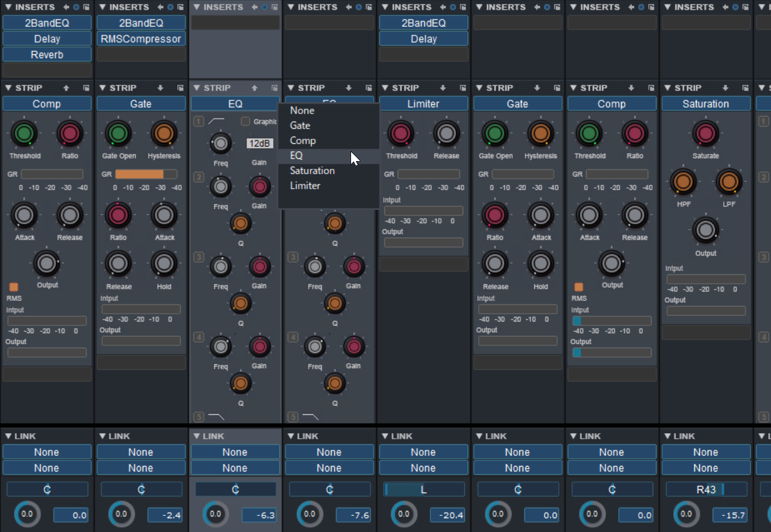
Task: Open the Comp strip type dropdown on Reverb channel
Action: (x=47, y=104)
